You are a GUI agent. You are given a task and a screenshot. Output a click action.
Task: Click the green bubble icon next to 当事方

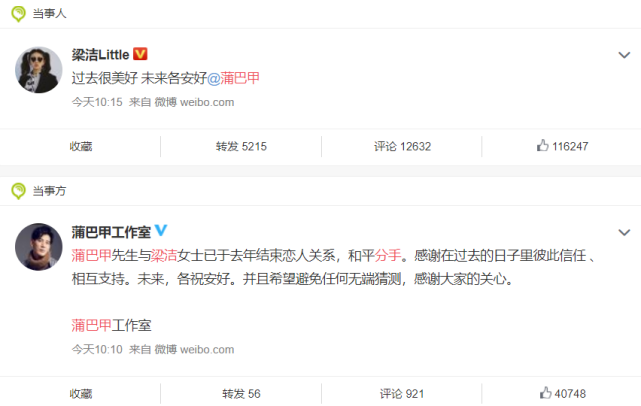pyautogui.click(x=18, y=191)
